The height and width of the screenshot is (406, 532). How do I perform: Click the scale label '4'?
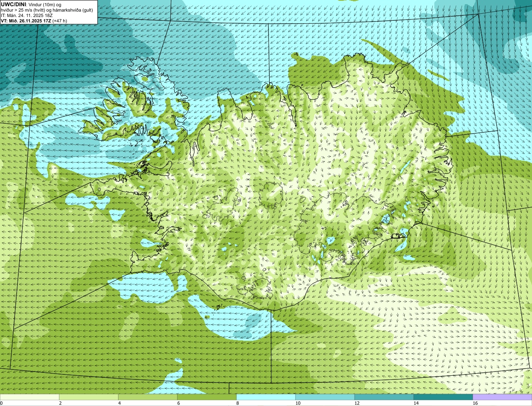coord(119,403)
